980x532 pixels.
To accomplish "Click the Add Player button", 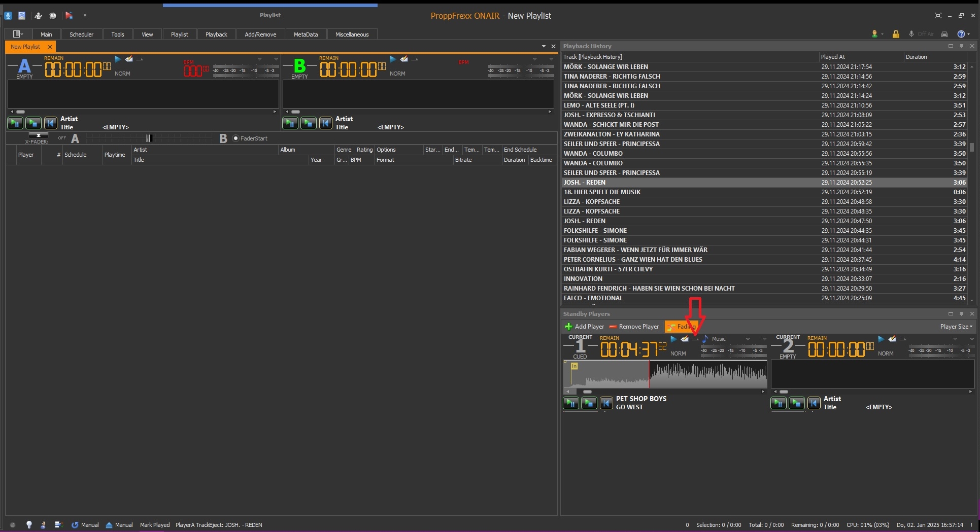I will [x=584, y=327].
